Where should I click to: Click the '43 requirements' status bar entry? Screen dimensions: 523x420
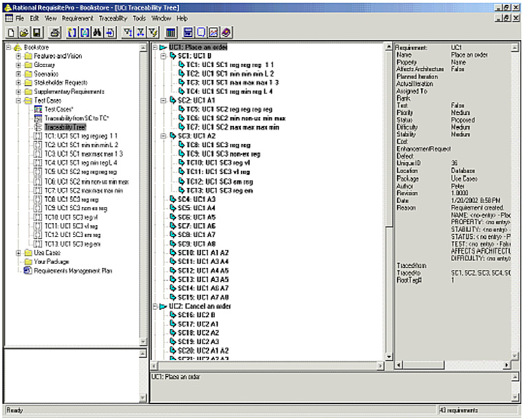[x=458, y=410]
